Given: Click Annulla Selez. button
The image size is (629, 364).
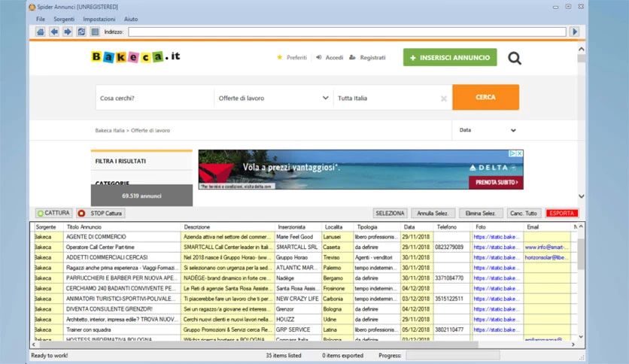Looking at the screenshot, I should coord(433,213).
